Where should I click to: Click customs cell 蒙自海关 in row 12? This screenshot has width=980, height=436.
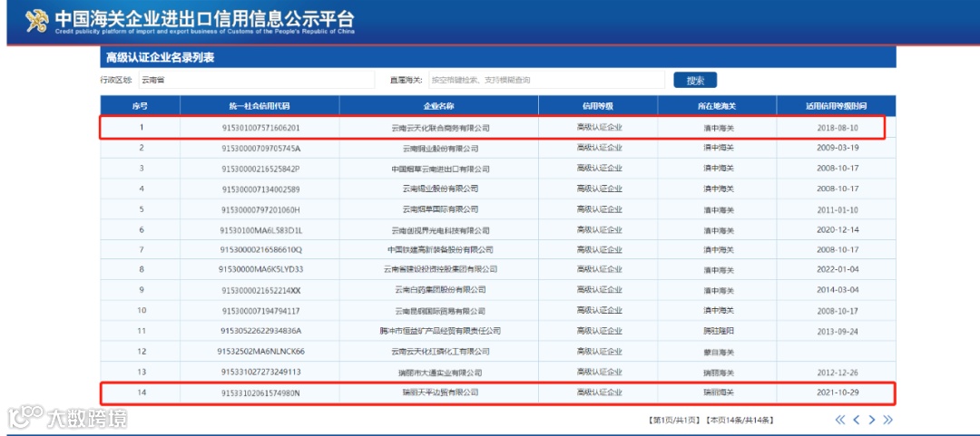tap(718, 352)
